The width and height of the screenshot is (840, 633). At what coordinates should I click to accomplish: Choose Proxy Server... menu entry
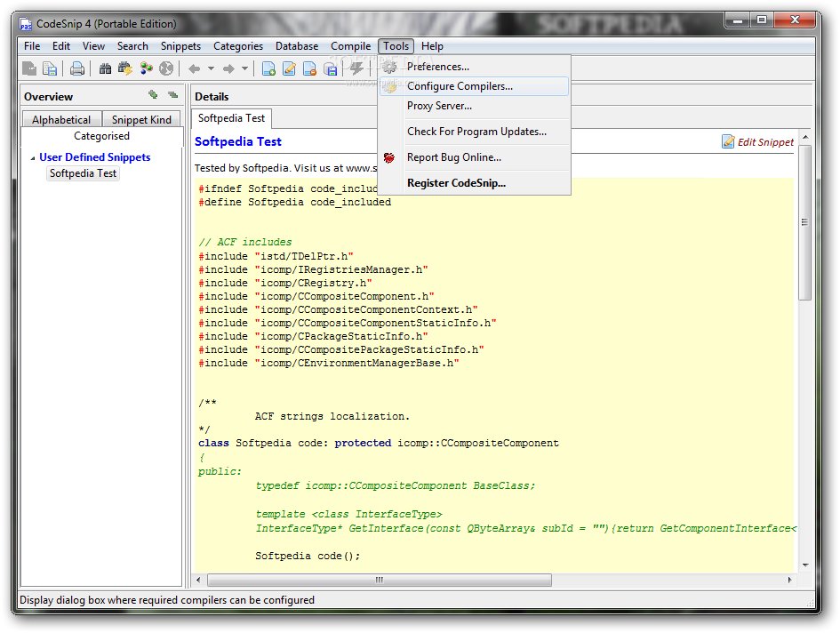pyautogui.click(x=474, y=106)
